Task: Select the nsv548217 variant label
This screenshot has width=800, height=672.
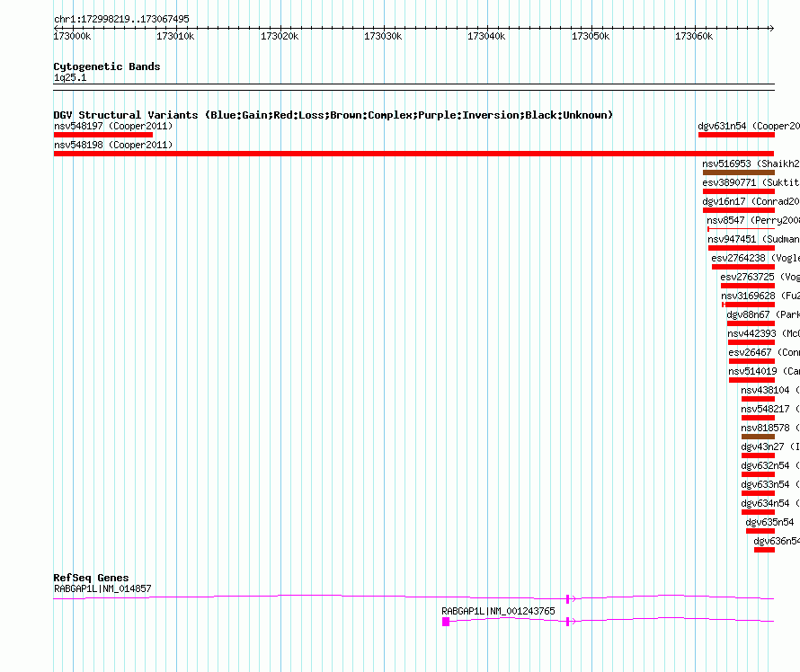Action: tap(770, 409)
